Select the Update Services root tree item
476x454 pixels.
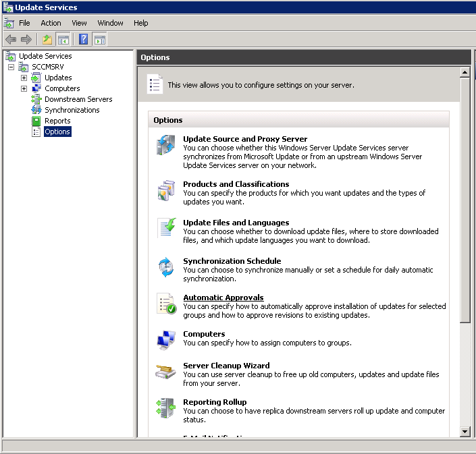(x=45, y=56)
